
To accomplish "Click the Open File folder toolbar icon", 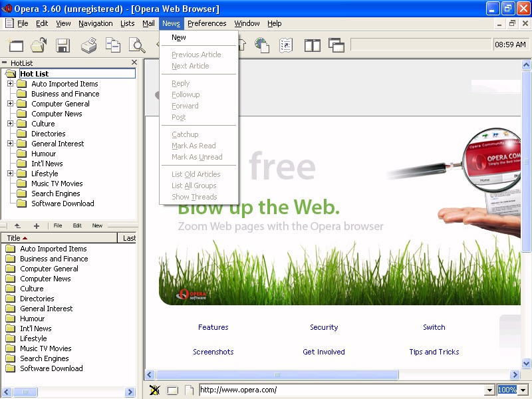I will 39,45.
